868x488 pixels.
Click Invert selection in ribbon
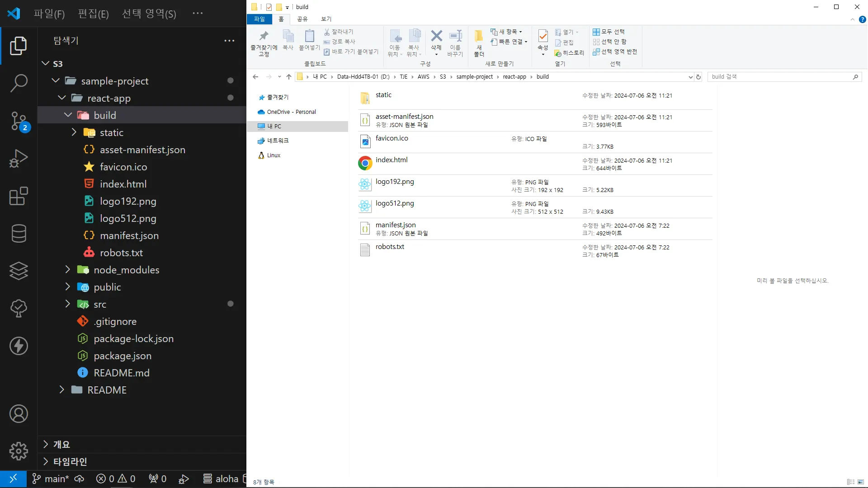[x=615, y=52]
